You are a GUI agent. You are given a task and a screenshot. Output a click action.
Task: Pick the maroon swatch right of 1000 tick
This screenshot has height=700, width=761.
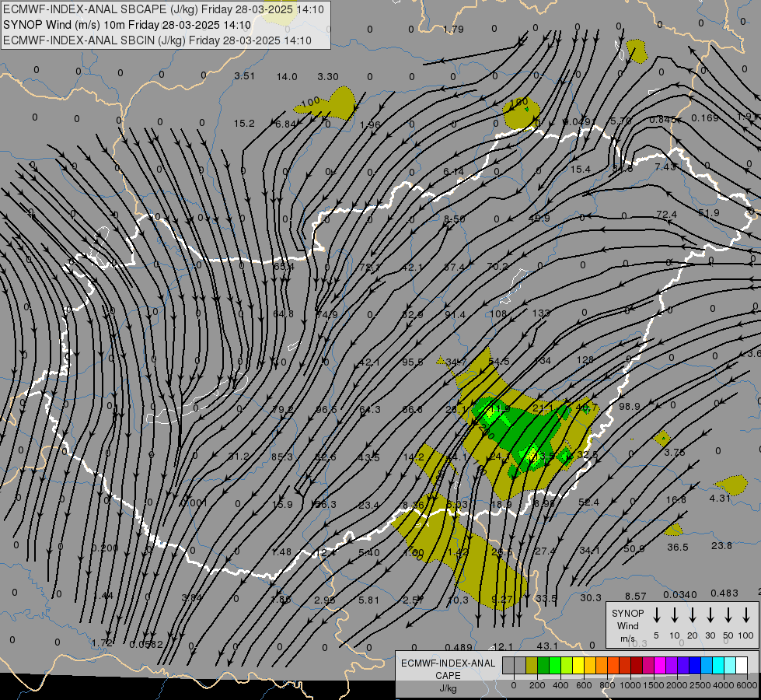click(637, 665)
